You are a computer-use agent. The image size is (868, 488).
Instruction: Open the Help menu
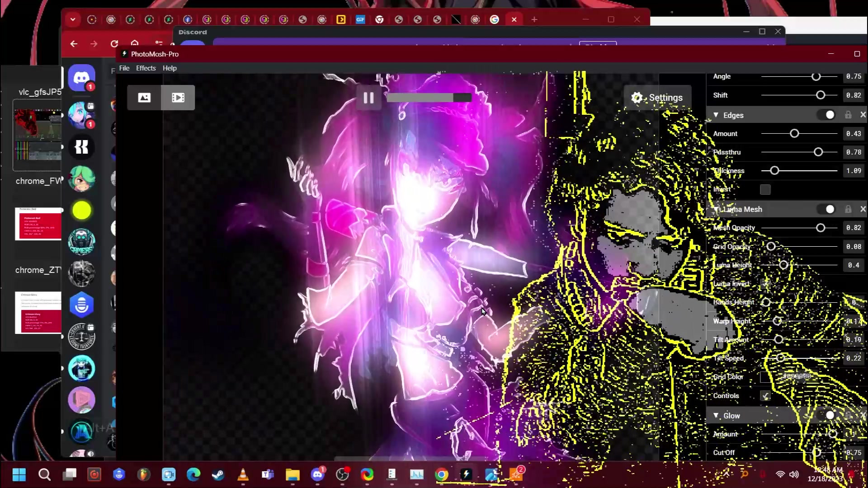coord(170,68)
